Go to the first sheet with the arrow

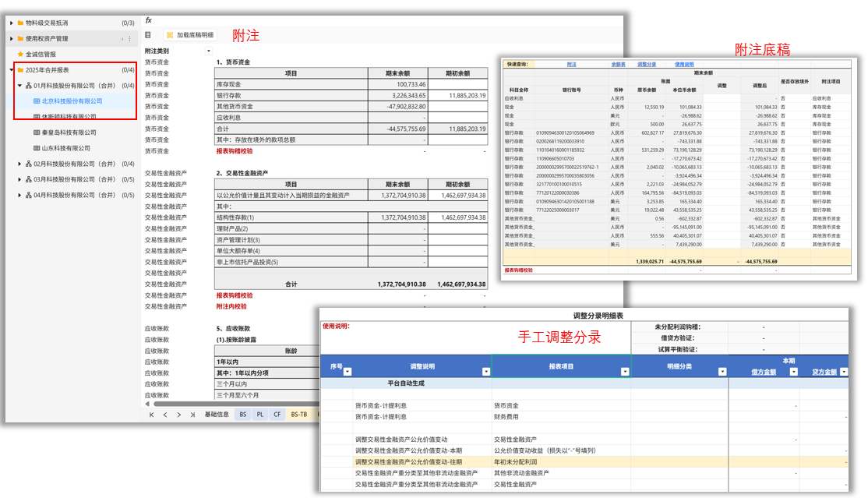point(151,415)
